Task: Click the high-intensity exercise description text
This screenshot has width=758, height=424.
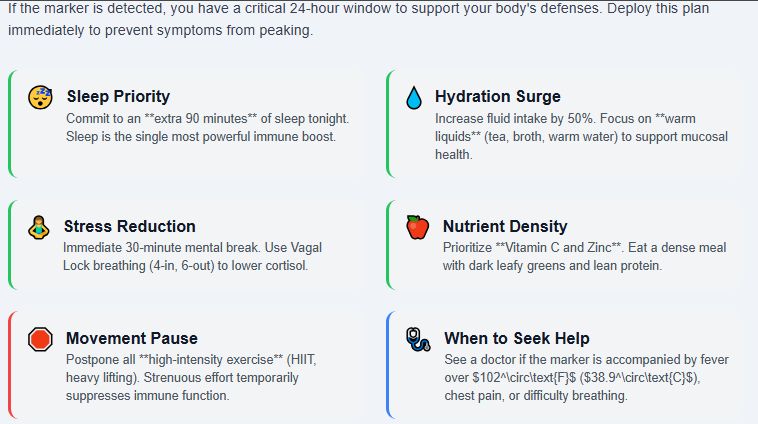Action: pyautogui.click(x=194, y=377)
